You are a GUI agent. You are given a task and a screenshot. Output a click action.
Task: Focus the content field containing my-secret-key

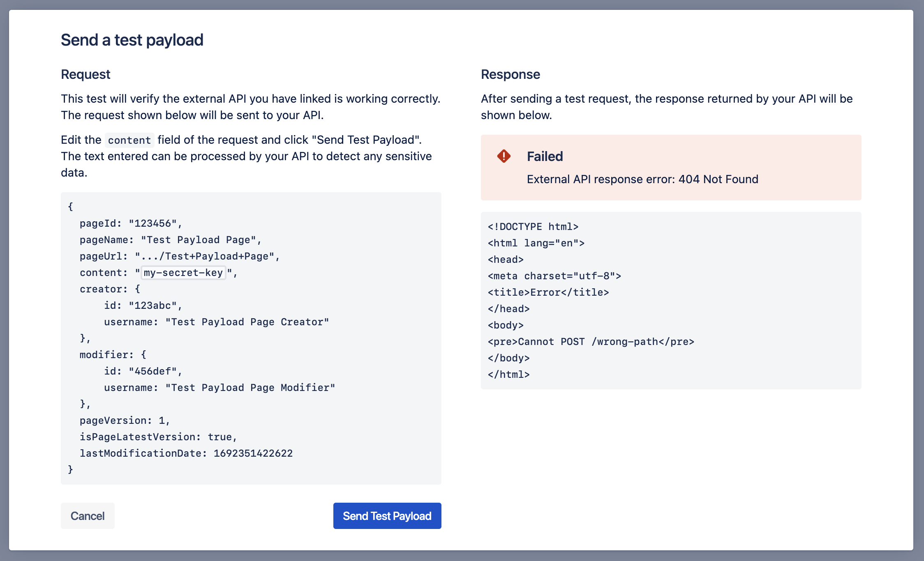coord(183,273)
